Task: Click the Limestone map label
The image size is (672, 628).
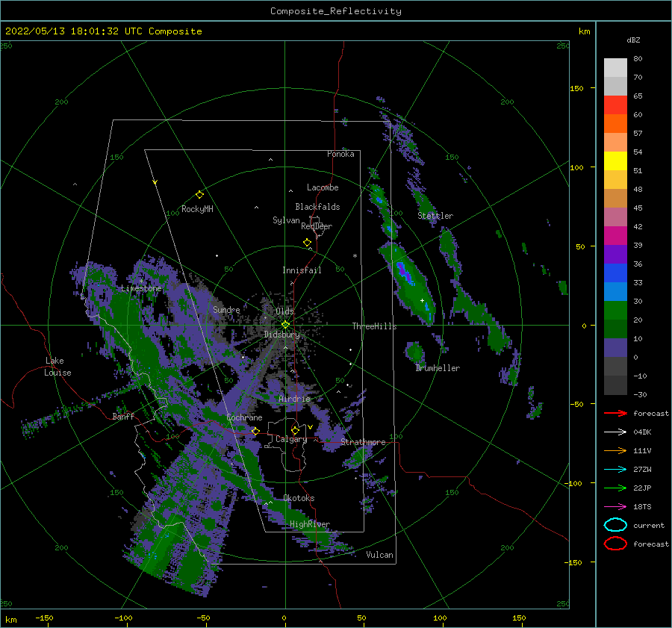Action: 141,288
